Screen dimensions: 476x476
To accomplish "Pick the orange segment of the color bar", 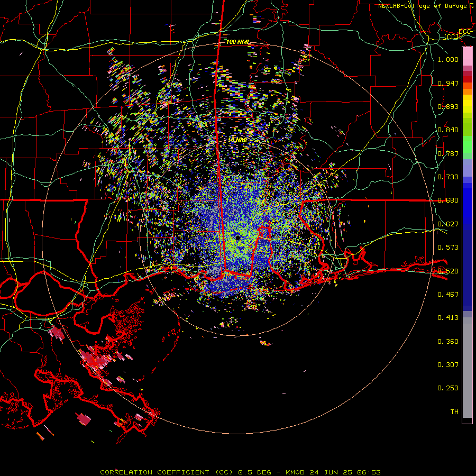I will point(467,88).
